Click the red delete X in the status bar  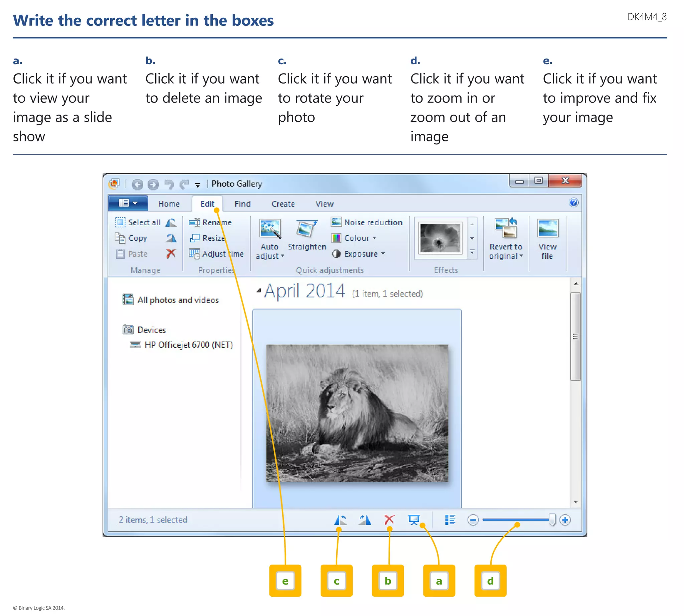click(389, 519)
